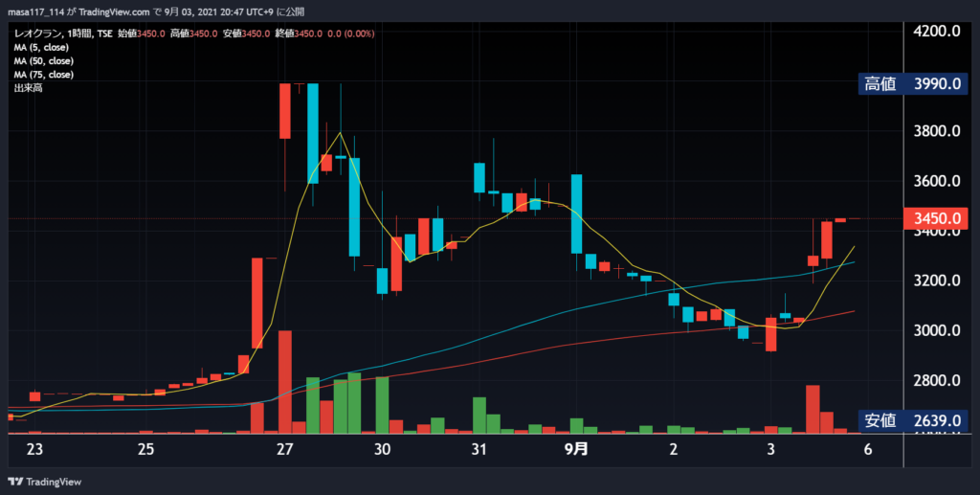Click the 2 date label after 9月

point(673,449)
